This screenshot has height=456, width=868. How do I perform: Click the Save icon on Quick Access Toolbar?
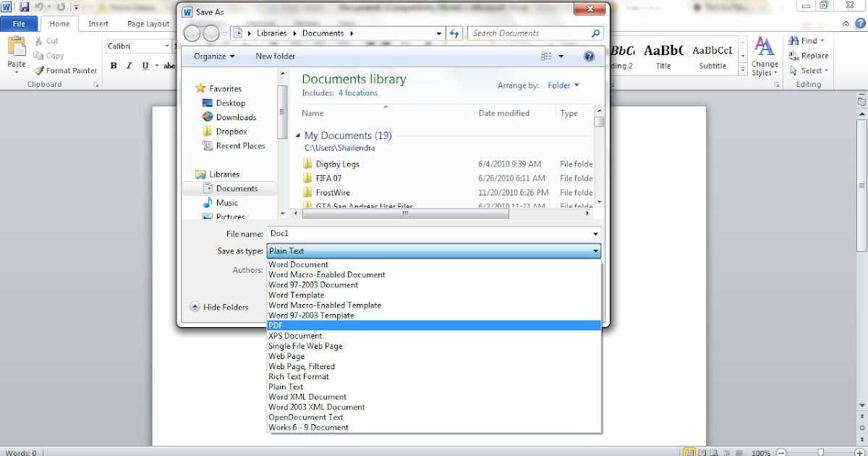point(23,6)
